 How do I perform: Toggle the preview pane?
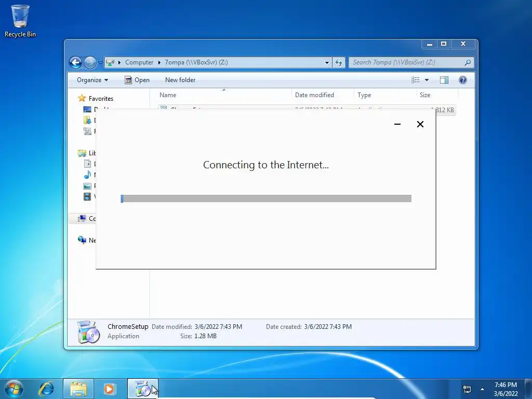(x=444, y=80)
